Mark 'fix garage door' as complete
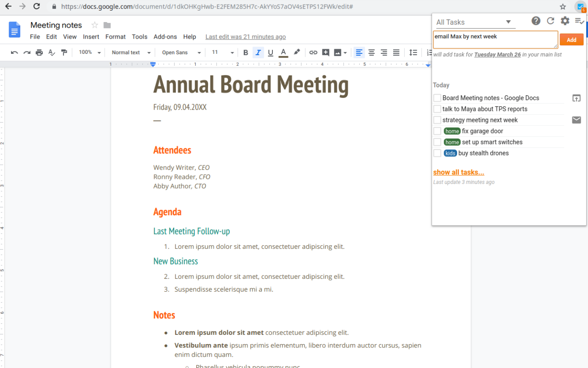Viewport: 588px width, 368px height. pos(437,131)
